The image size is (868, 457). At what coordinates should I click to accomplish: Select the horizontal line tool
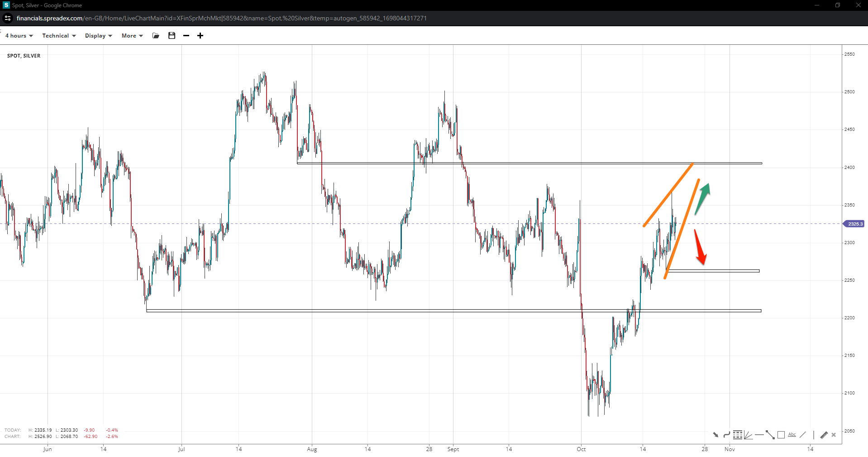point(759,435)
